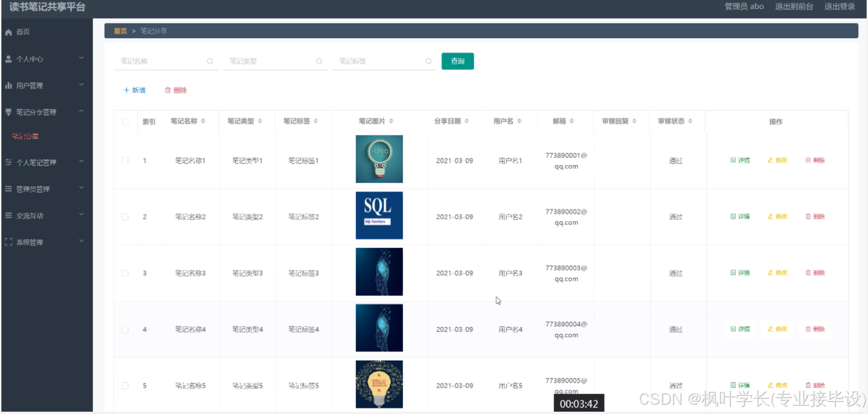Click the red 删除 batch button
Viewport: 868px width, 414px height.
(x=176, y=90)
